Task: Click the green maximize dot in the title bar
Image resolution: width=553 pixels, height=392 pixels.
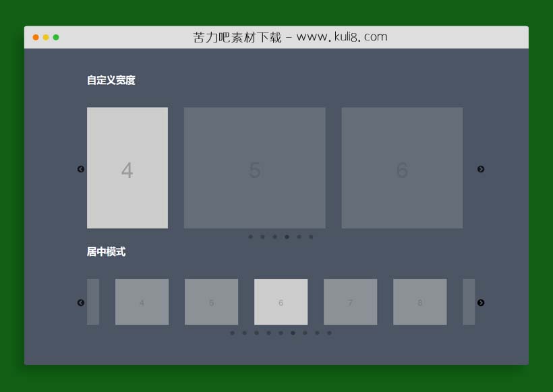Action: click(x=56, y=37)
